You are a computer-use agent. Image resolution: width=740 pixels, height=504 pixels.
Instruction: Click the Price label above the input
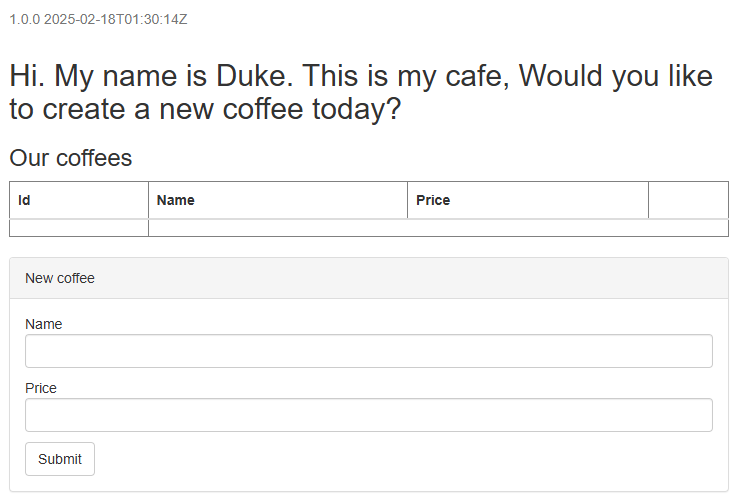coord(41,388)
